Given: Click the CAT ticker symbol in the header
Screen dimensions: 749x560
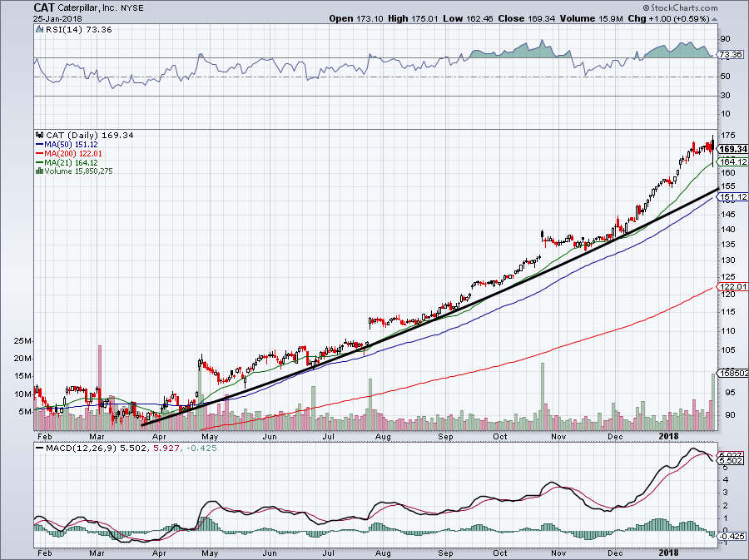Looking at the screenshot, I should (x=43, y=7).
